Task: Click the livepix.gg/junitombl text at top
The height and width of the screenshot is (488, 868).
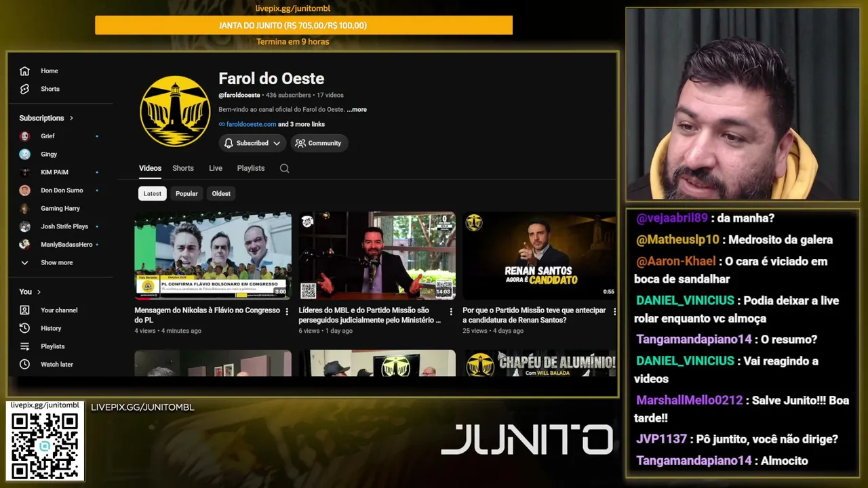Action: [x=292, y=9]
